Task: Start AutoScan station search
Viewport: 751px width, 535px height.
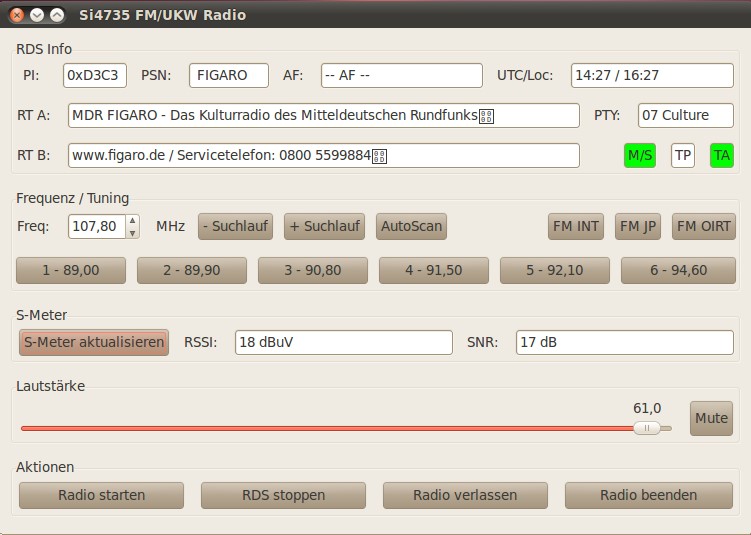Action: pos(411,226)
